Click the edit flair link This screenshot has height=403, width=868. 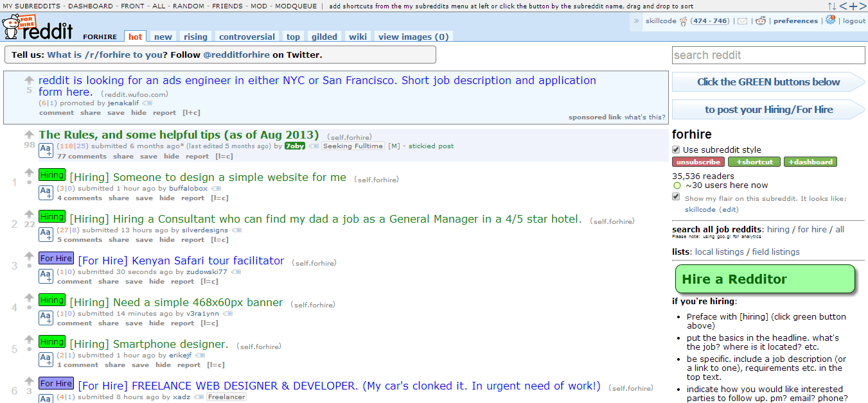(729, 209)
